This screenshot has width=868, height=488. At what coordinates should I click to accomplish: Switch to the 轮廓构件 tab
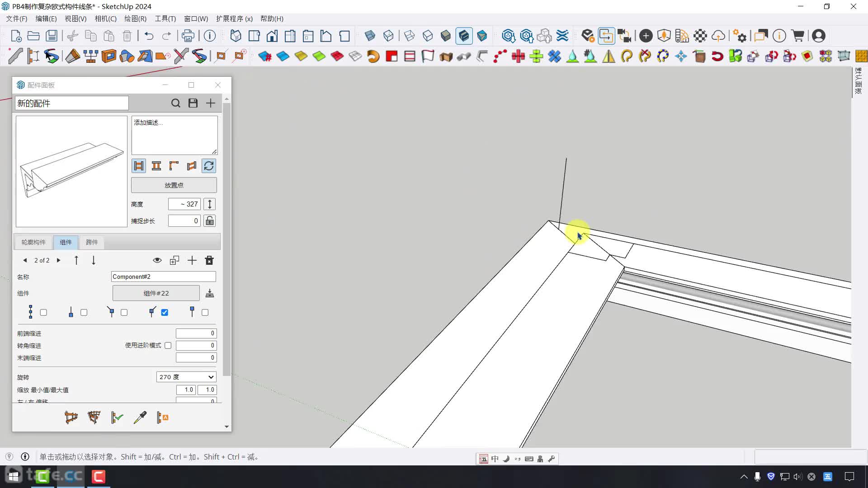click(33, 242)
